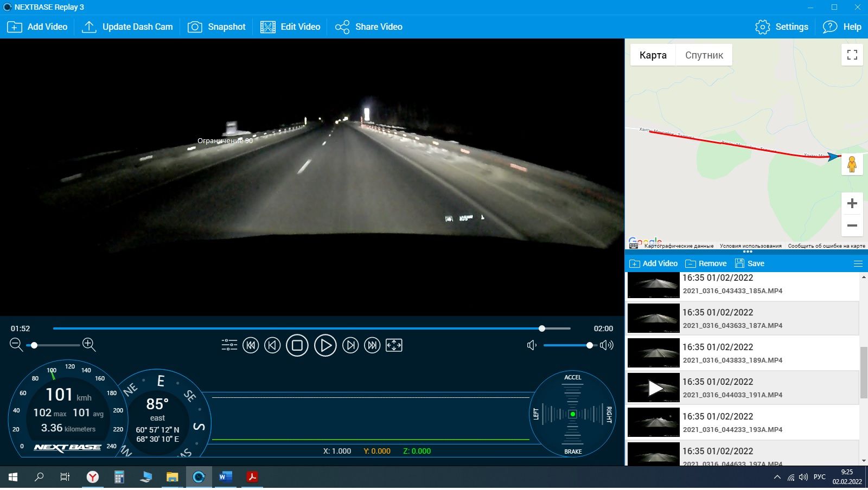
Task: Open Edit Video from the toolbar
Action: [290, 27]
